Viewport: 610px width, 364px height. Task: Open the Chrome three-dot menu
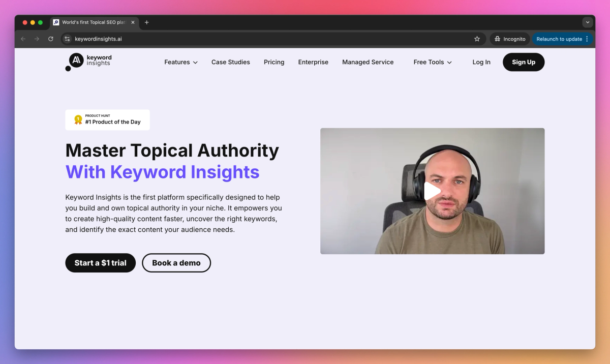pyautogui.click(x=587, y=39)
